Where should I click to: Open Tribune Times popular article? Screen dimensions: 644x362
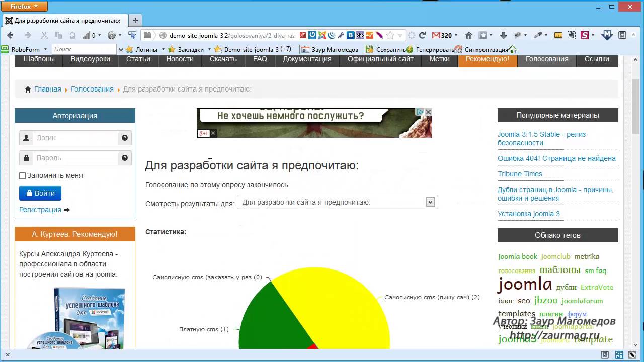520,174
